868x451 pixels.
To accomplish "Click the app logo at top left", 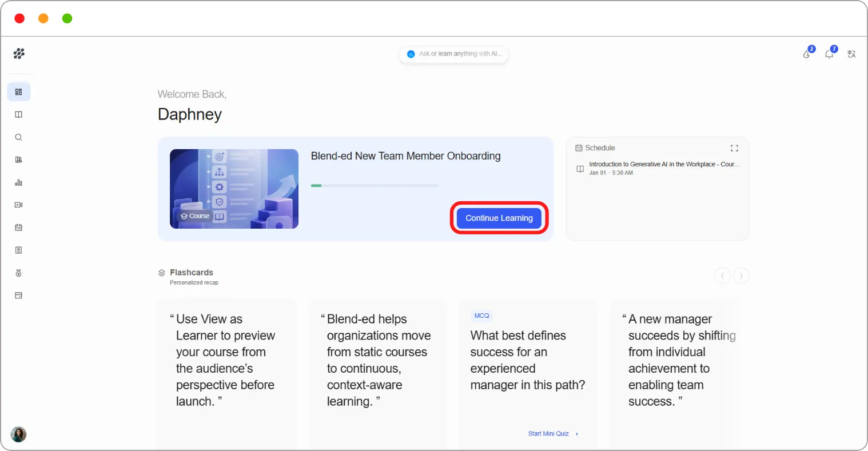I will pos(19,54).
